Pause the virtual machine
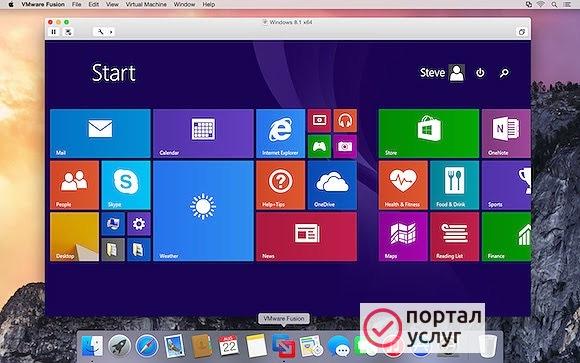The width and height of the screenshot is (580, 363). coord(54,32)
